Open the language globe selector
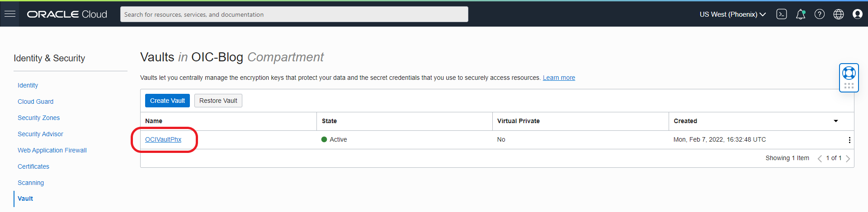 tap(839, 14)
